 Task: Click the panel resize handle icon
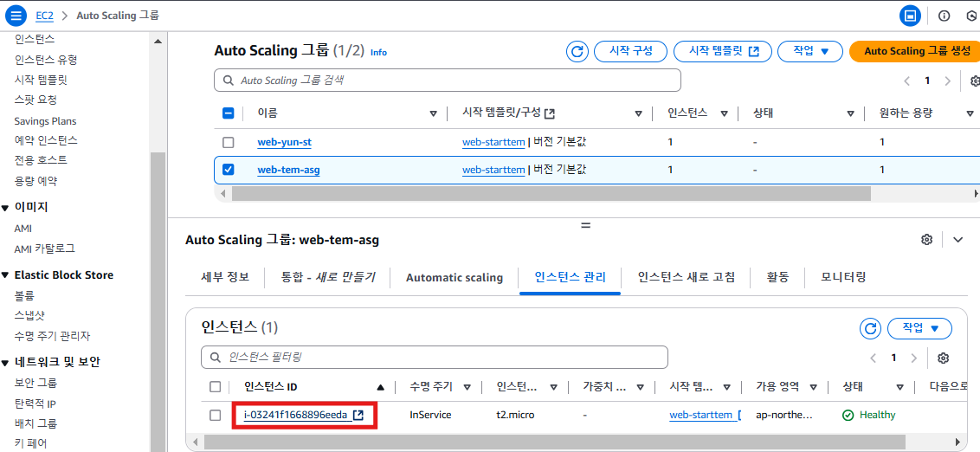[x=585, y=226]
